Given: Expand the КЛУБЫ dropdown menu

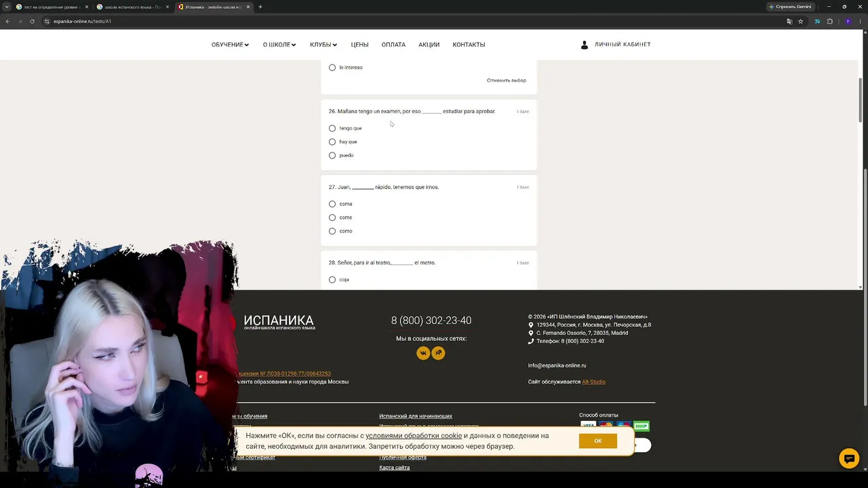Looking at the screenshot, I should (323, 45).
